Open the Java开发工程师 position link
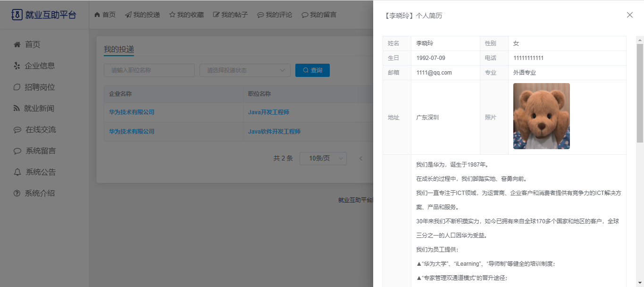This screenshot has height=287, width=644. tap(268, 112)
